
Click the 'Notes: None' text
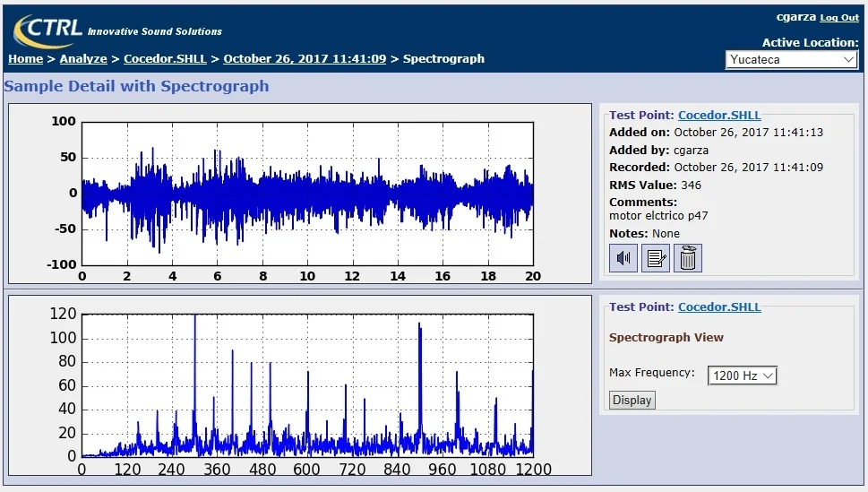(x=644, y=234)
